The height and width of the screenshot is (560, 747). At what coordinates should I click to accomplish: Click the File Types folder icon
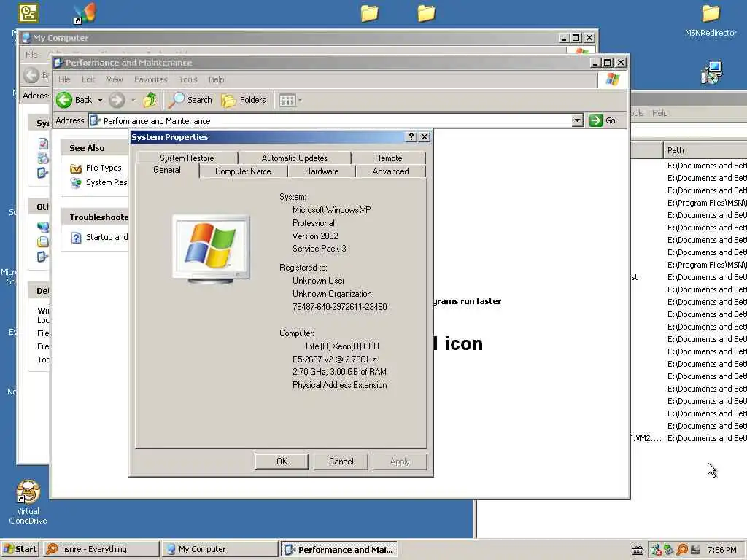[x=76, y=168]
